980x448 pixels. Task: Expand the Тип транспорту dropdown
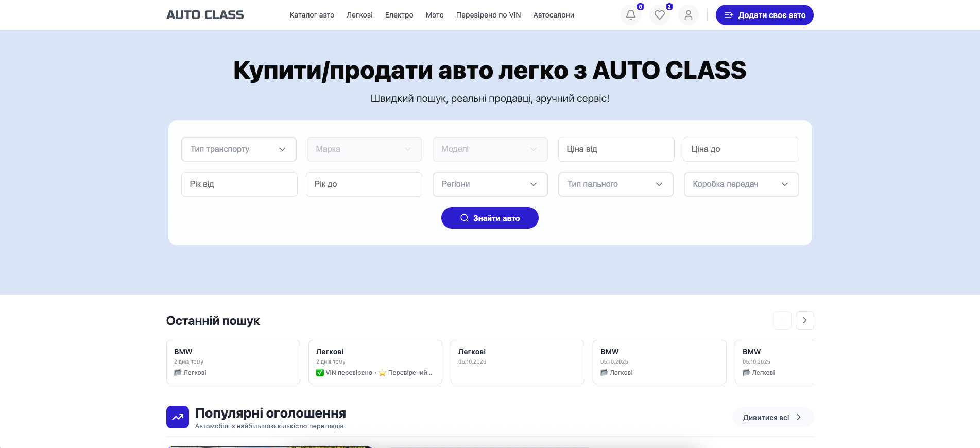click(x=238, y=149)
